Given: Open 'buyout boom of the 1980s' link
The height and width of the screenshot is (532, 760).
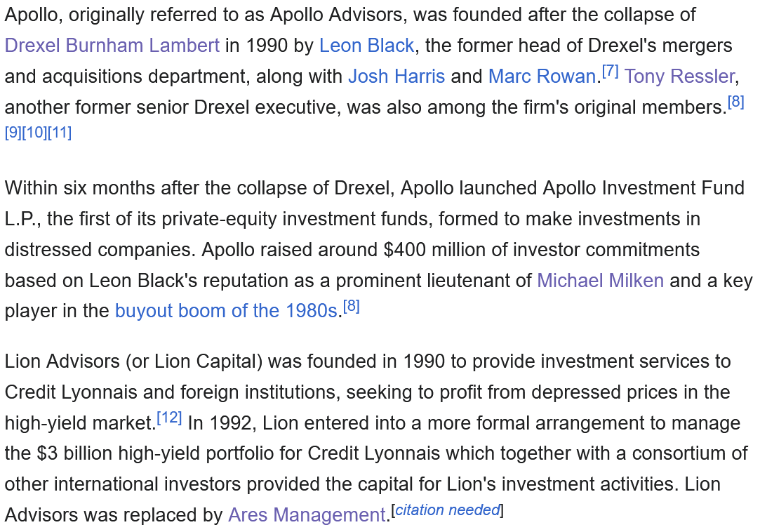Looking at the screenshot, I should coord(227,312).
